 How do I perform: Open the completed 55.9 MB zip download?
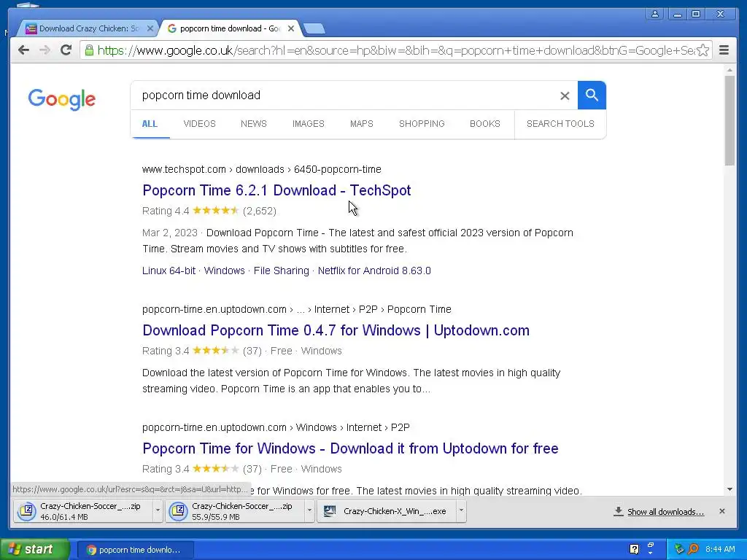point(235,511)
